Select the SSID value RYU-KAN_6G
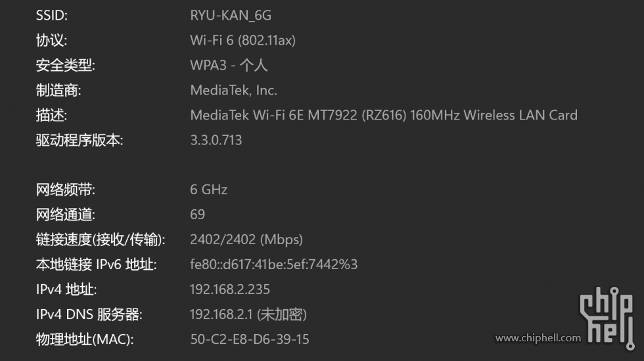Viewport: 644px width, 361px height. (231, 16)
